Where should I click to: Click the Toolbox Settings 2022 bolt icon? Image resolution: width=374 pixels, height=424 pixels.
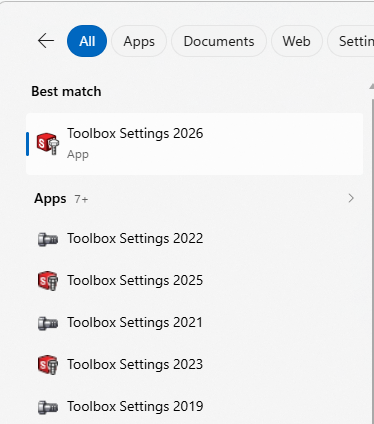pyautogui.click(x=48, y=239)
